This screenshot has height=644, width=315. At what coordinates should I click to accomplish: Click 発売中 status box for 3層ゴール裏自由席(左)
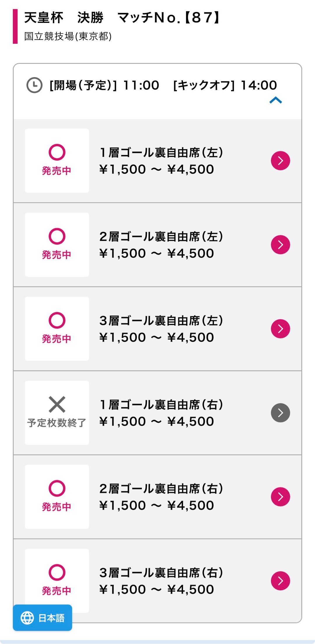tap(57, 329)
